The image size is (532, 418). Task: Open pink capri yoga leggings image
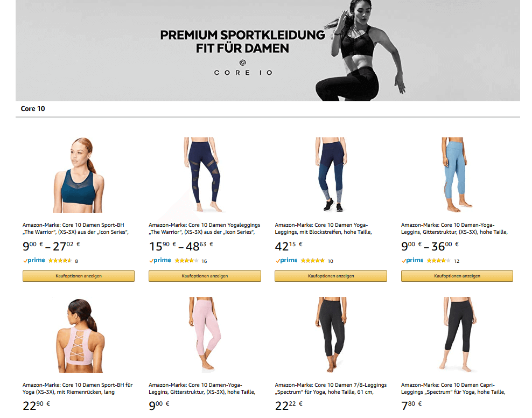point(205,335)
